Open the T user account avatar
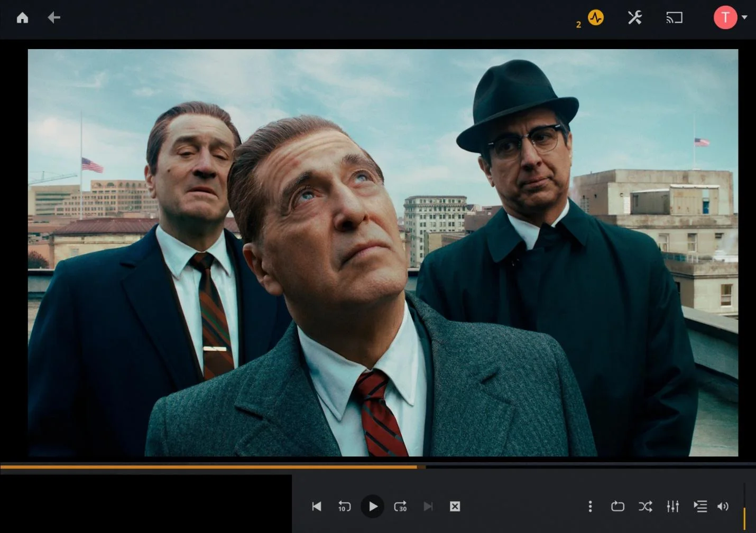Viewport: 756px width, 533px height. pyautogui.click(x=725, y=17)
